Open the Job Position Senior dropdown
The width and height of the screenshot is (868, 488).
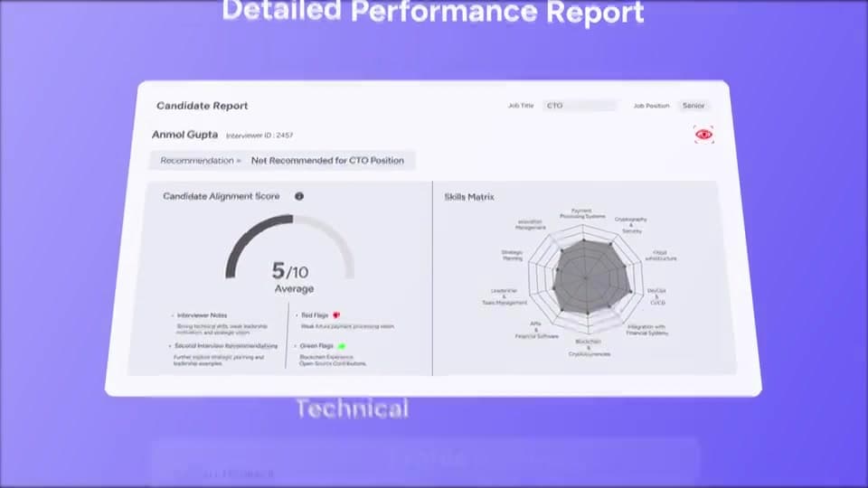693,106
